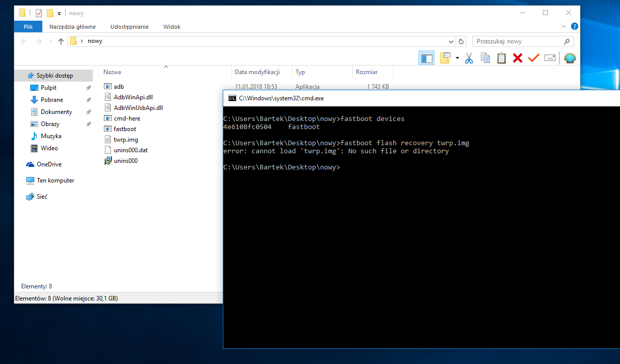Screen dimensions: 620x364
Task: Click the Copy icon in toolbar
Action: (485, 58)
